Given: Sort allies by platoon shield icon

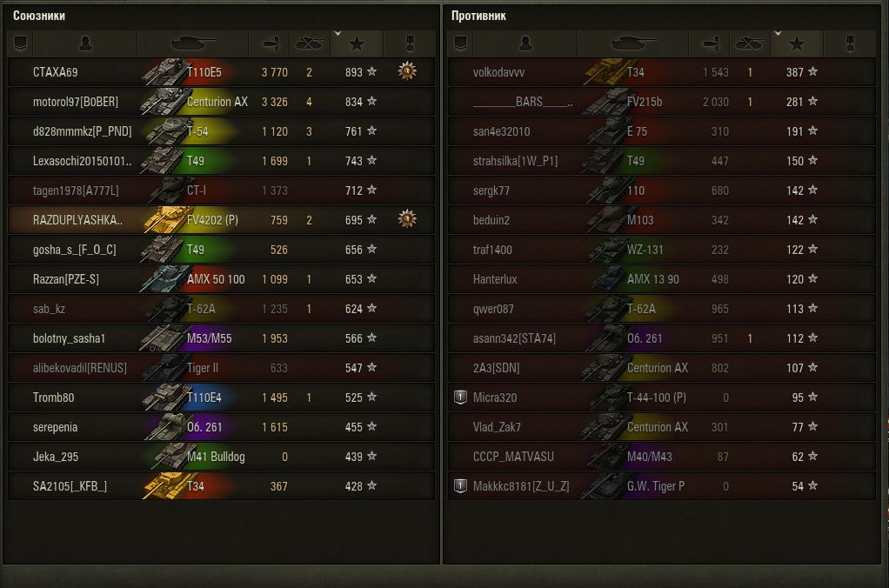Looking at the screenshot, I should click(x=20, y=43).
